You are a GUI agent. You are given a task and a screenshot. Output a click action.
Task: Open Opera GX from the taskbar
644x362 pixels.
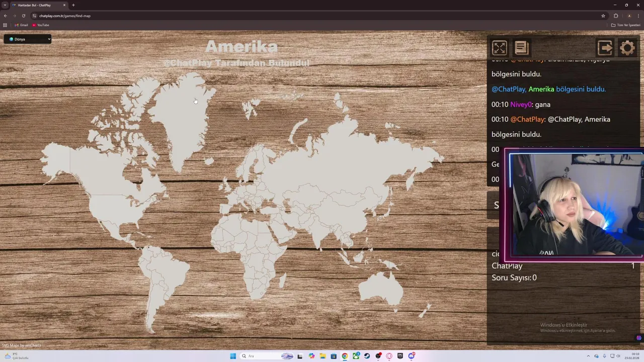coord(389,356)
